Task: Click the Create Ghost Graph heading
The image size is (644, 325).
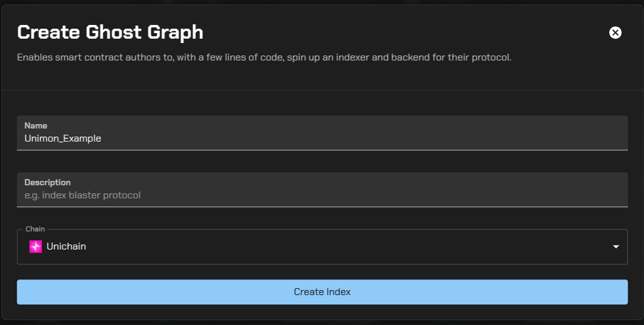Action: (x=110, y=32)
